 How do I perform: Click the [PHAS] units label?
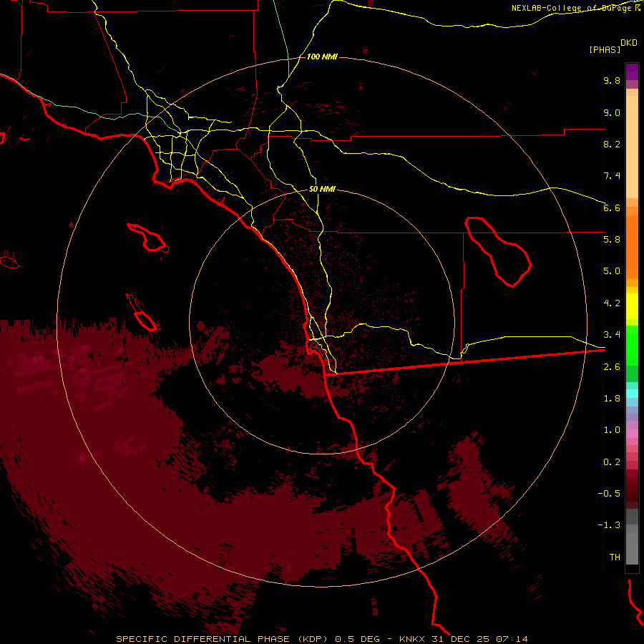coord(605,50)
